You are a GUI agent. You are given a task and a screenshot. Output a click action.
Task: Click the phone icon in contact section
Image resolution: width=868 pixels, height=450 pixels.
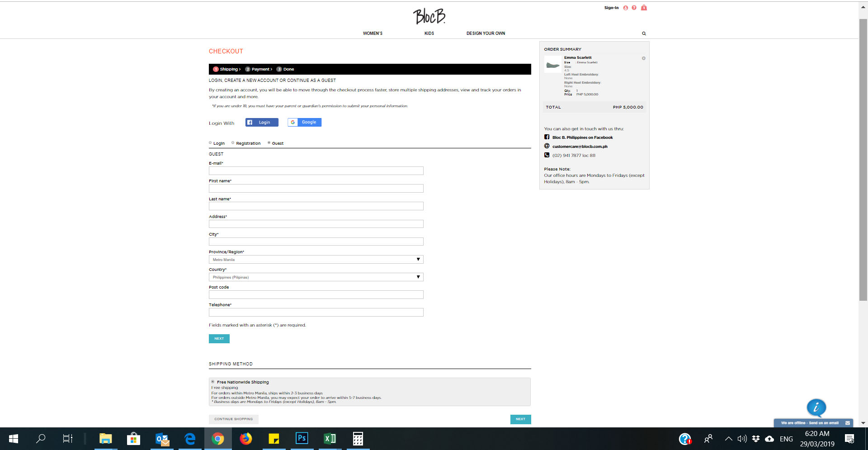[547, 155]
